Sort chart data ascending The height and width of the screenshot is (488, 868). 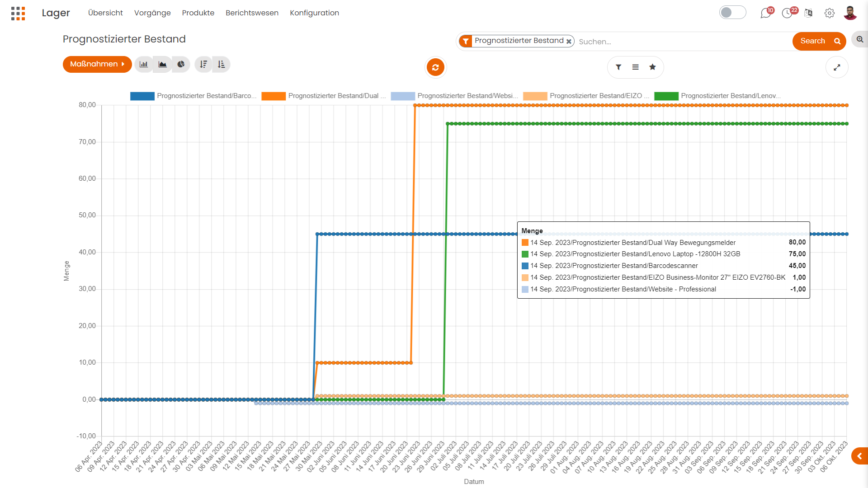pyautogui.click(x=221, y=64)
